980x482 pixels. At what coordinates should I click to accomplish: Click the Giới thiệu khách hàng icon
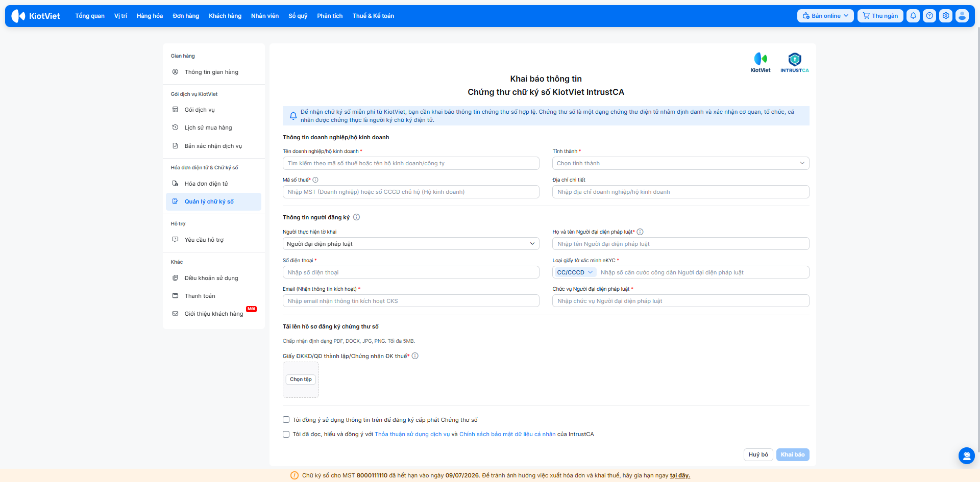[175, 314]
